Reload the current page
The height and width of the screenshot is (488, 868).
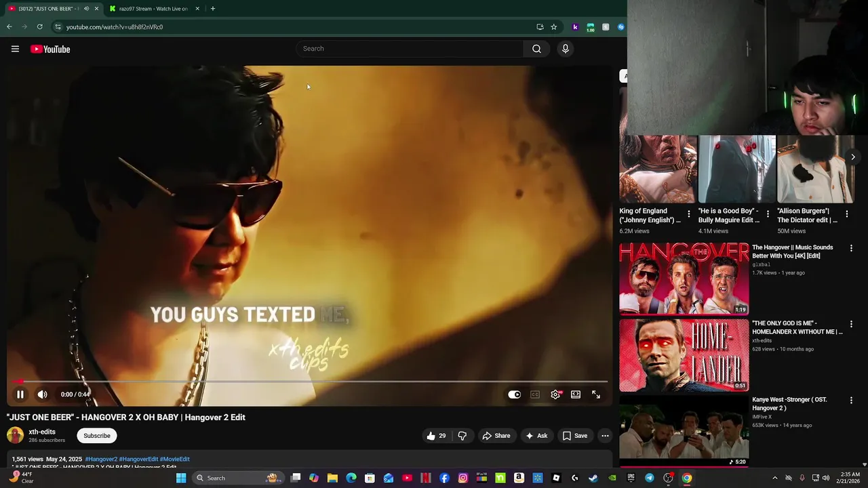(x=39, y=27)
